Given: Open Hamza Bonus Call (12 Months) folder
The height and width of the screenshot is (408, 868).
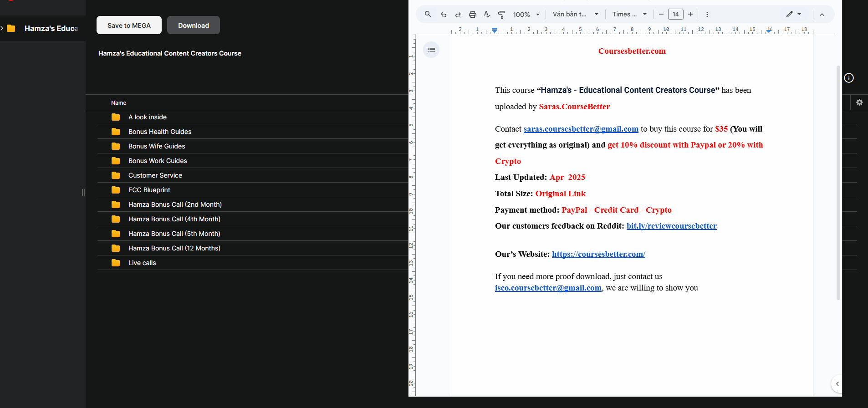Looking at the screenshot, I should point(253,248).
